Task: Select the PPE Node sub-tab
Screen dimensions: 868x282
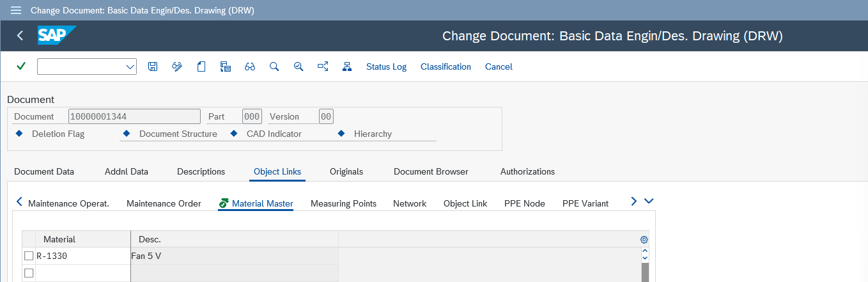Action: 525,203
